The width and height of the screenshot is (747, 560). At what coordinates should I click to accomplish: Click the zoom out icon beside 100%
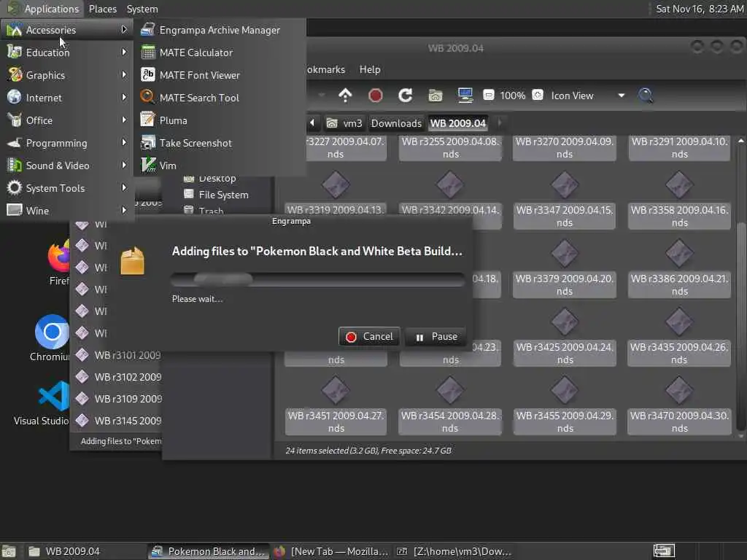pyautogui.click(x=488, y=96)
